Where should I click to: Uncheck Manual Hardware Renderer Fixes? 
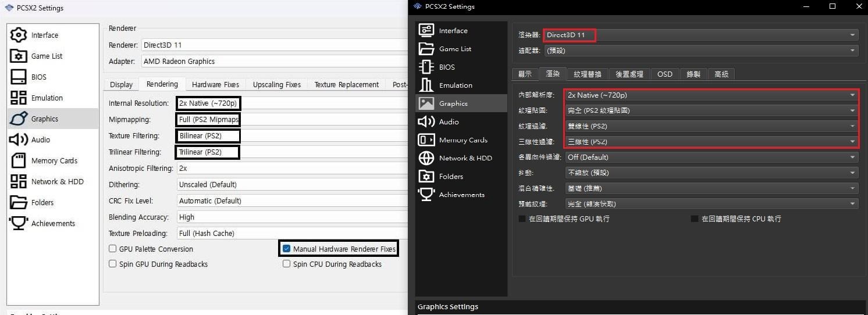pyautogui.click(x=286, y=249)
